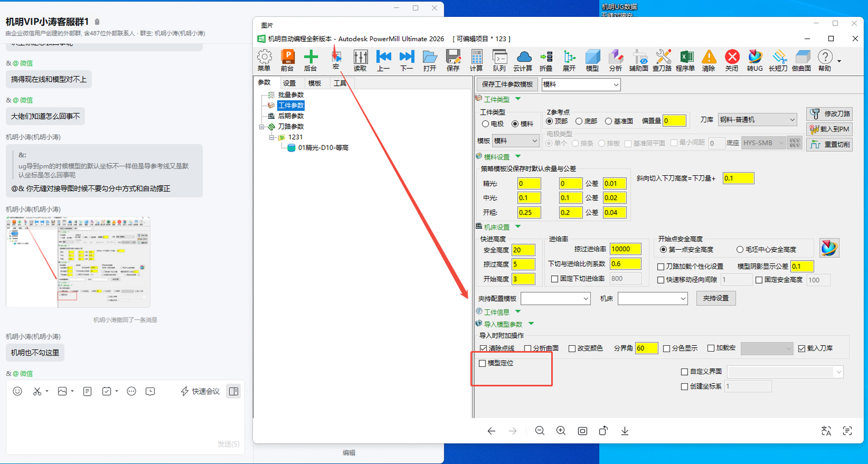The height and width of the screenshot is (464, 868).
Task: Toggle the 载入刀库 checkbox
Action: pyautogui.click(x=802, y=348)
